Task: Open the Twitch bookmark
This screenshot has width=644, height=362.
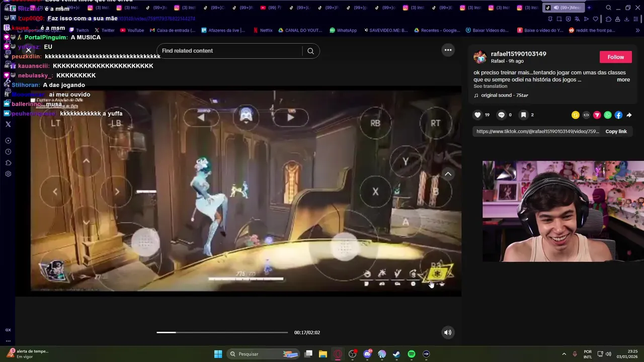Action: (79, 30)
